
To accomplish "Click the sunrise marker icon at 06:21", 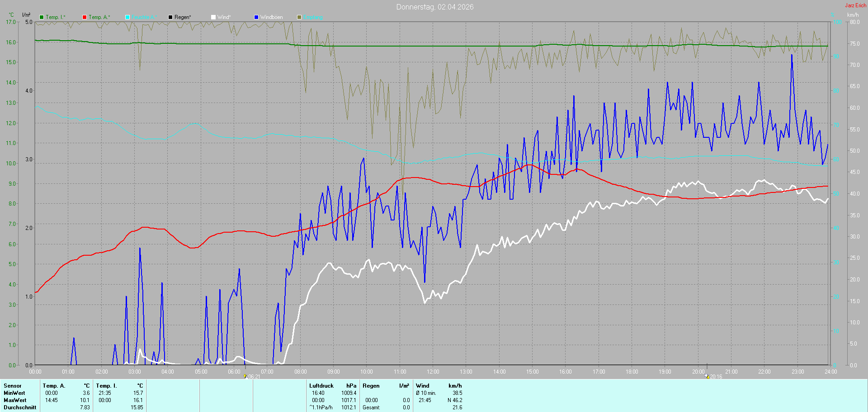I will pos(245,376).
